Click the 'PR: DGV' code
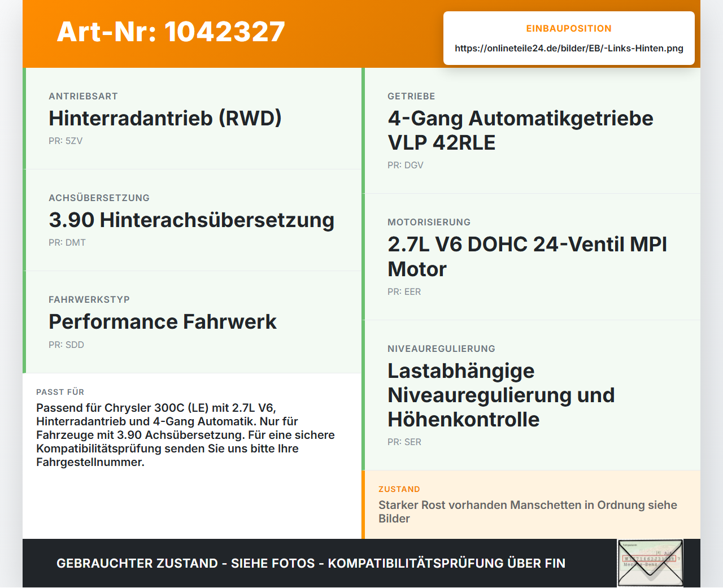The height and width of the screenshot is (588, 723). 406,165
